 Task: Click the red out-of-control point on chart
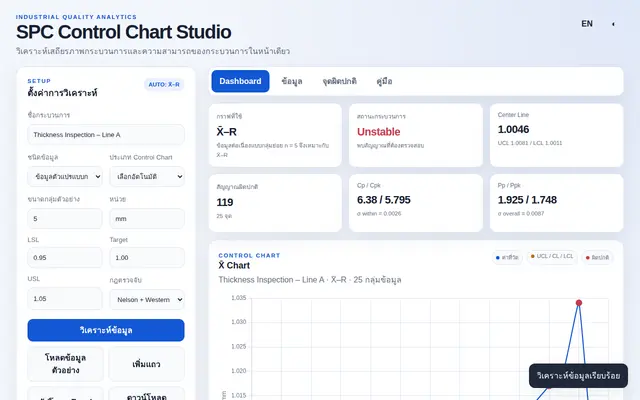tap(579, 303)
